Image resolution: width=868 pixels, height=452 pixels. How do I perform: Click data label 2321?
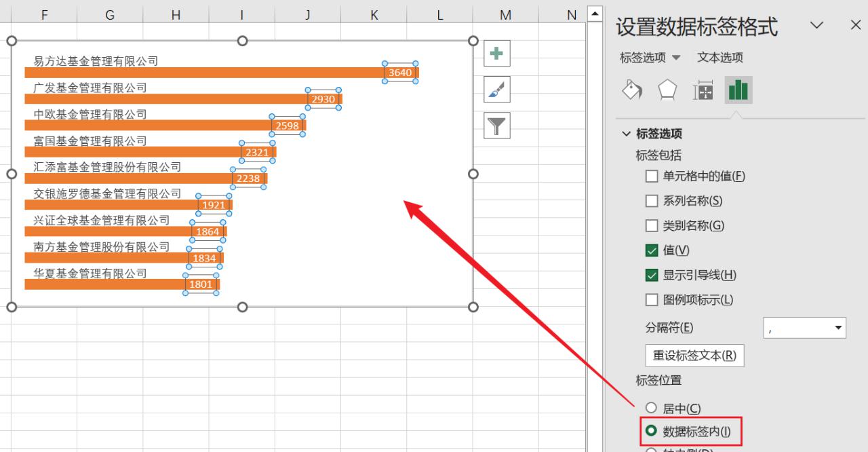(x=257, y=152)
